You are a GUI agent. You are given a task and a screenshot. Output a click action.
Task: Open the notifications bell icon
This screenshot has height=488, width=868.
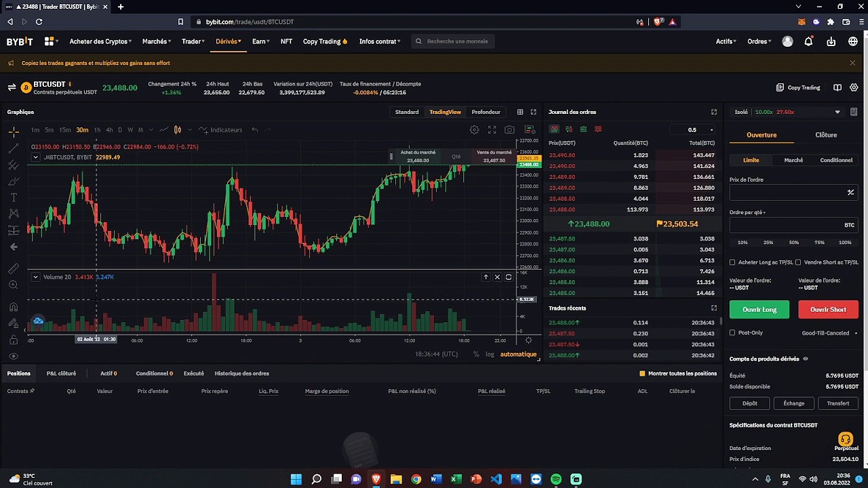tap(808, 41)
